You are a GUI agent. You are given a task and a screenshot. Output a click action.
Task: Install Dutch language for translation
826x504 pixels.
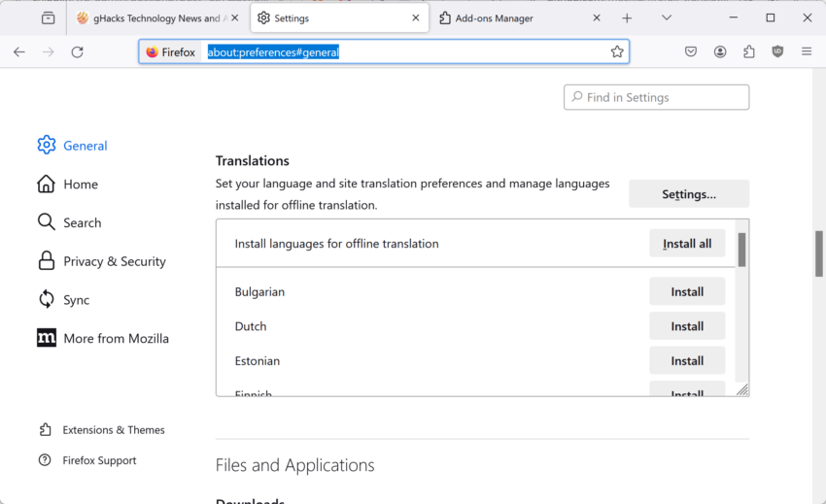687,326
